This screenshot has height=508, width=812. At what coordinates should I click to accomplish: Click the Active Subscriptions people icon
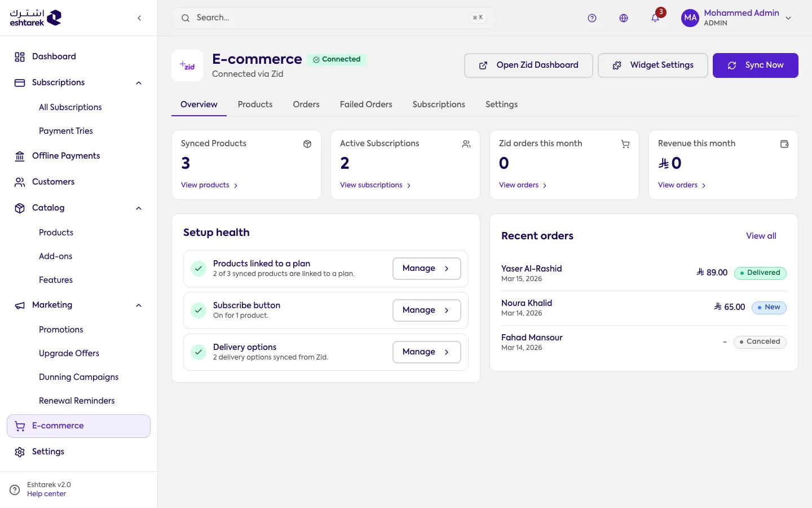[x=466, y=144]
